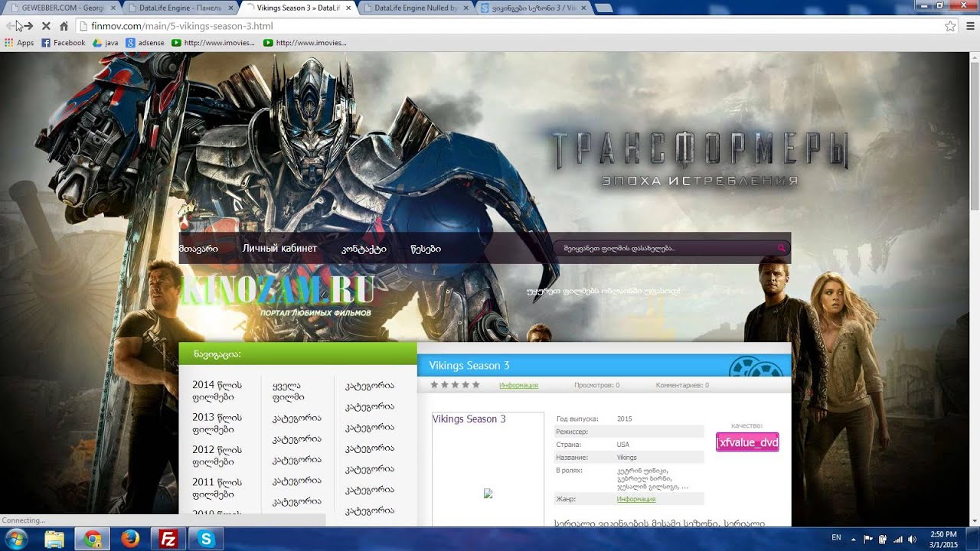Open the მთავარი menu item
Viewport: 980px width, 551px height.
(198, 249)
